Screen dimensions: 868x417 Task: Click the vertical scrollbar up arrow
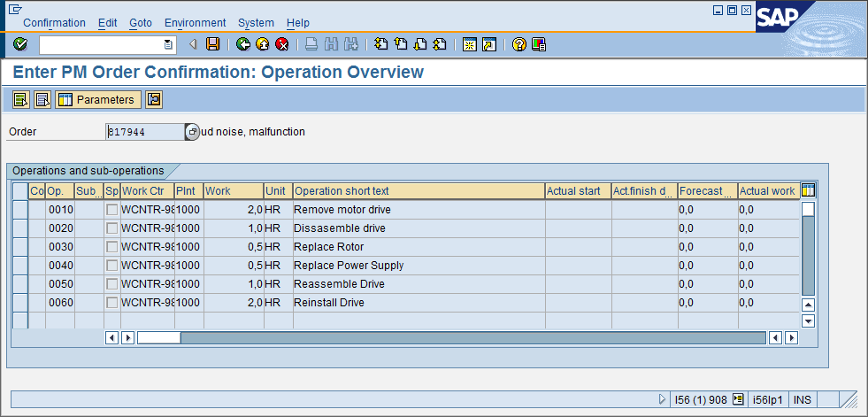click(808, 305)
